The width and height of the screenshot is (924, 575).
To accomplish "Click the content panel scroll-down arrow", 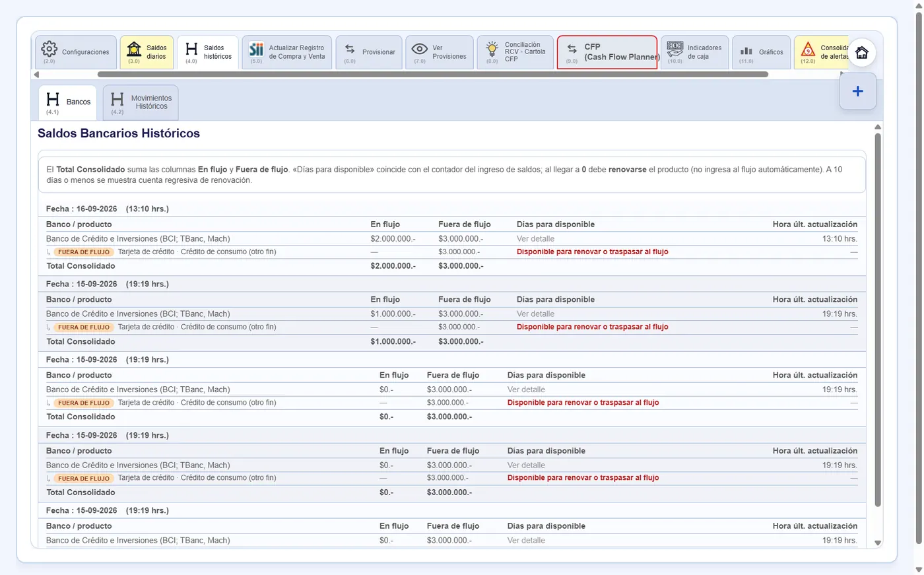I will [x=878, y=543].
